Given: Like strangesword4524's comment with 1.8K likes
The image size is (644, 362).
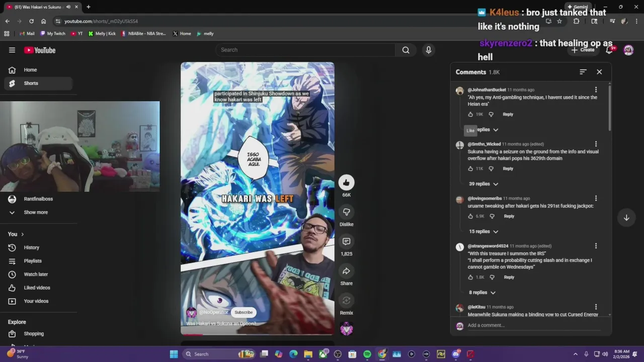Looking at the screenshot, I should tap(471, 277).
